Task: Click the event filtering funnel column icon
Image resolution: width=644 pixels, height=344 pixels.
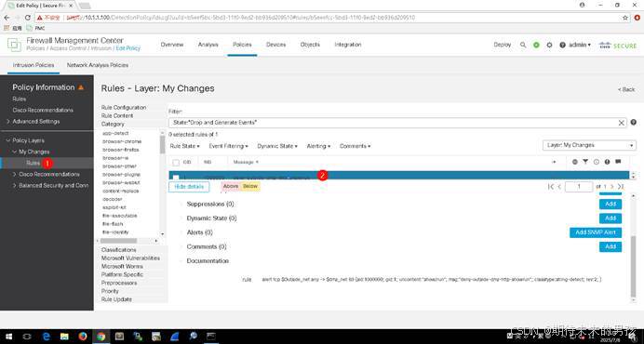Action: pos(585,162)
